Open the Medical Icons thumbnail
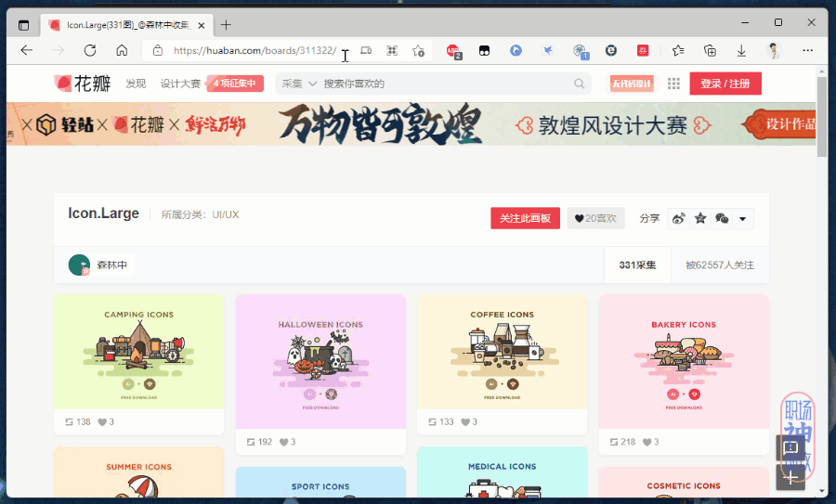Image resolution: width=836 pixels, height=504 pixels. pyautogui.click(x=502, y=472)
